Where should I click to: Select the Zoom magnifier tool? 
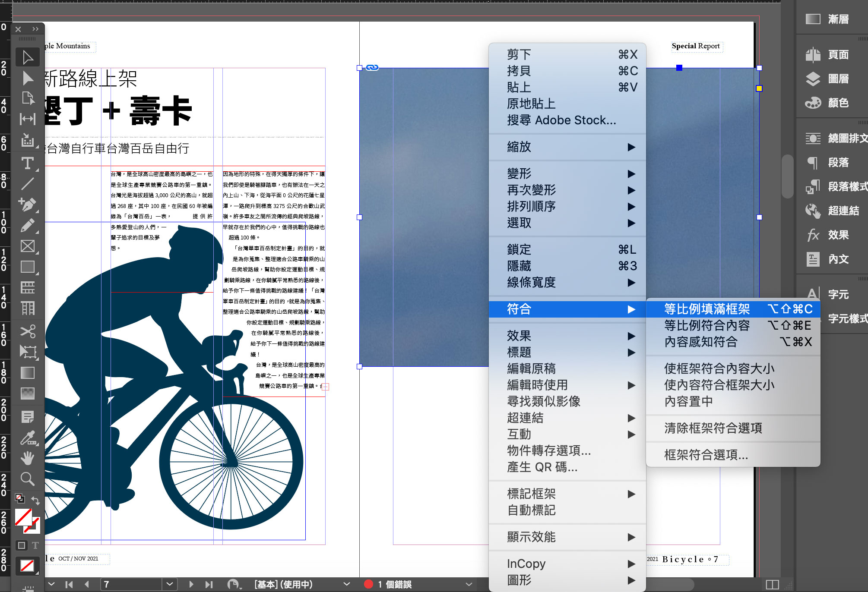pos(28,479)
